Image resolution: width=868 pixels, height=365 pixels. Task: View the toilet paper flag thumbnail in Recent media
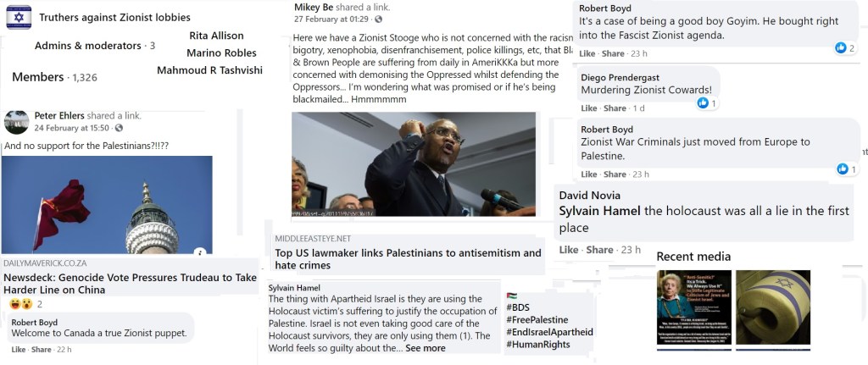(x=773, y=307)
